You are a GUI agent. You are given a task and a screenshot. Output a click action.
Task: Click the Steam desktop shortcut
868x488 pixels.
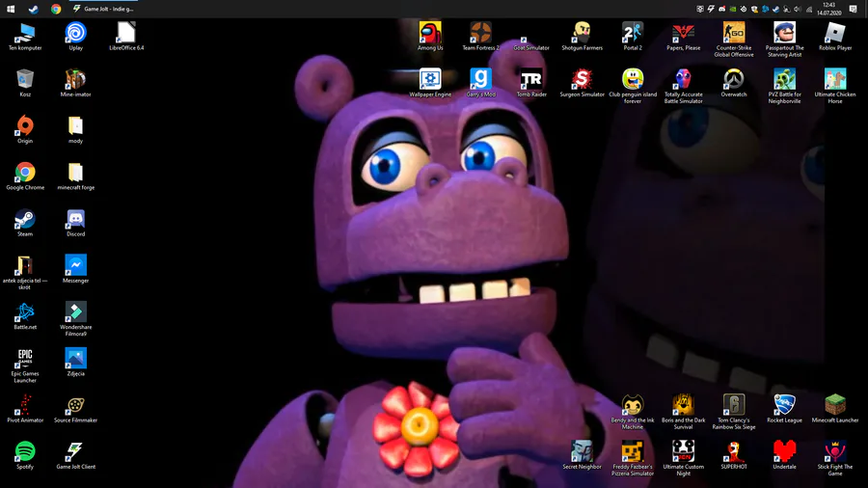(25, 223)
